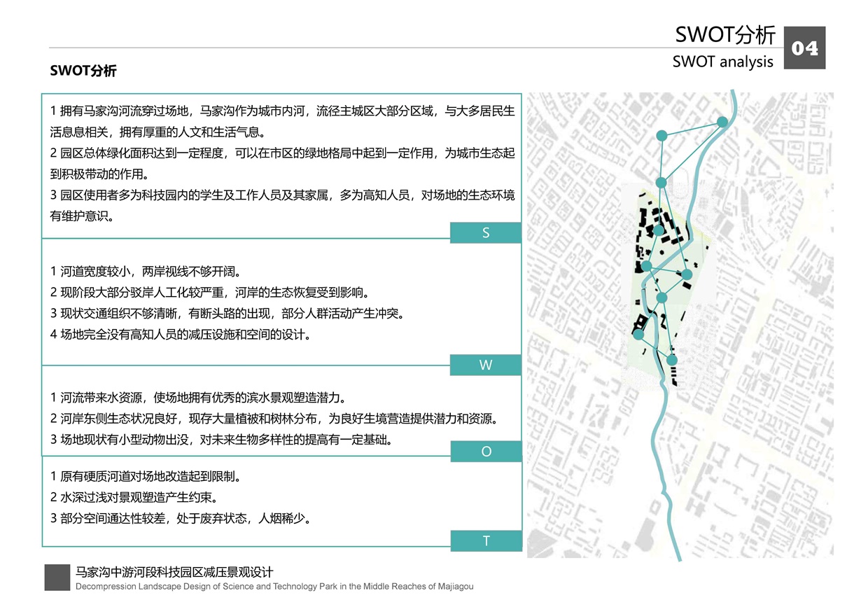Click the 'SWOT分析' bold heading on the left
The height and width of the screenshot is (614, 868).
tap(83, 71)
